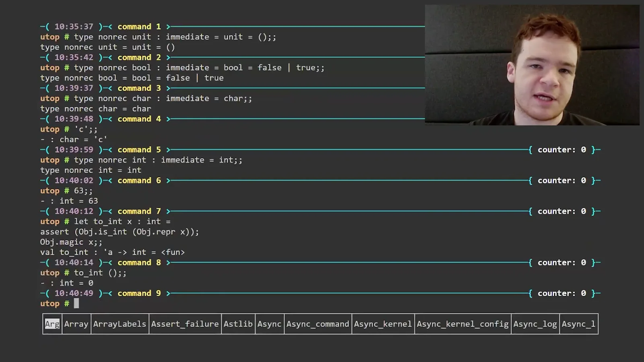Click 'type nonrec unit : immediate' input line
Screen dimensions: 644x362
click(x=158, y=37)
